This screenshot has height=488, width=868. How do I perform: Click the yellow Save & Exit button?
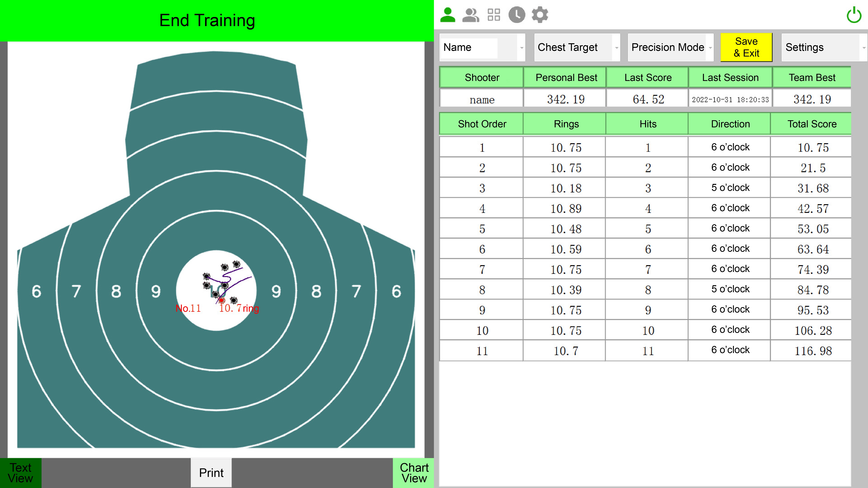(746, 47)
